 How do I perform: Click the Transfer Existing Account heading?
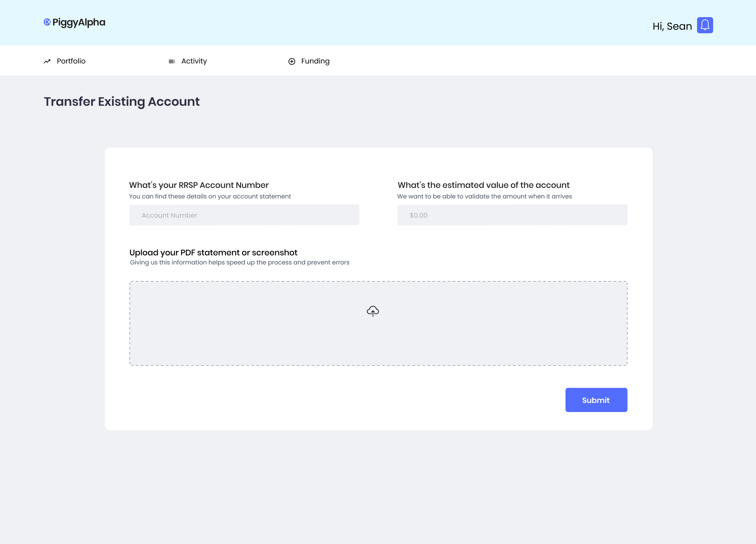click(x=122, y=101)
